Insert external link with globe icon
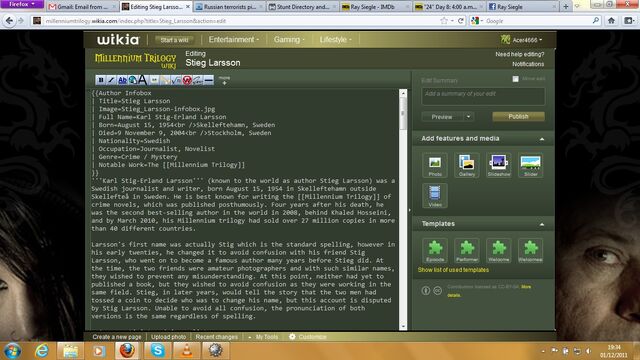Screen dimensions: 640x360 tap(133, 80)
